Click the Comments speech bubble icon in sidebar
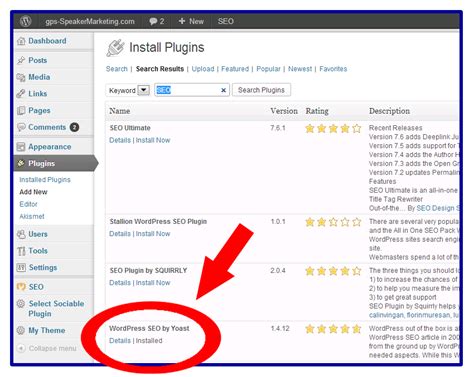The width and height of the screenshot is (474, 377). tap(21, 127)
